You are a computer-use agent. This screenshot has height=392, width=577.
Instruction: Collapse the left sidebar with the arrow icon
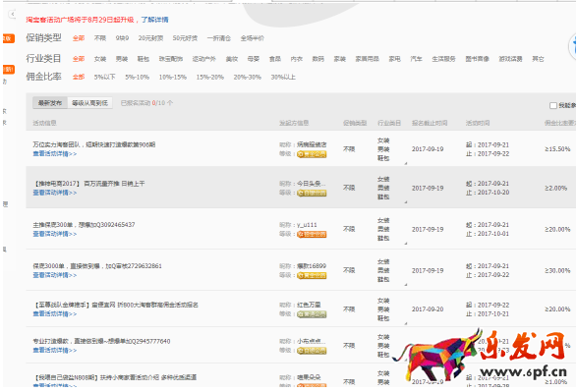click(x=13, y=15)
